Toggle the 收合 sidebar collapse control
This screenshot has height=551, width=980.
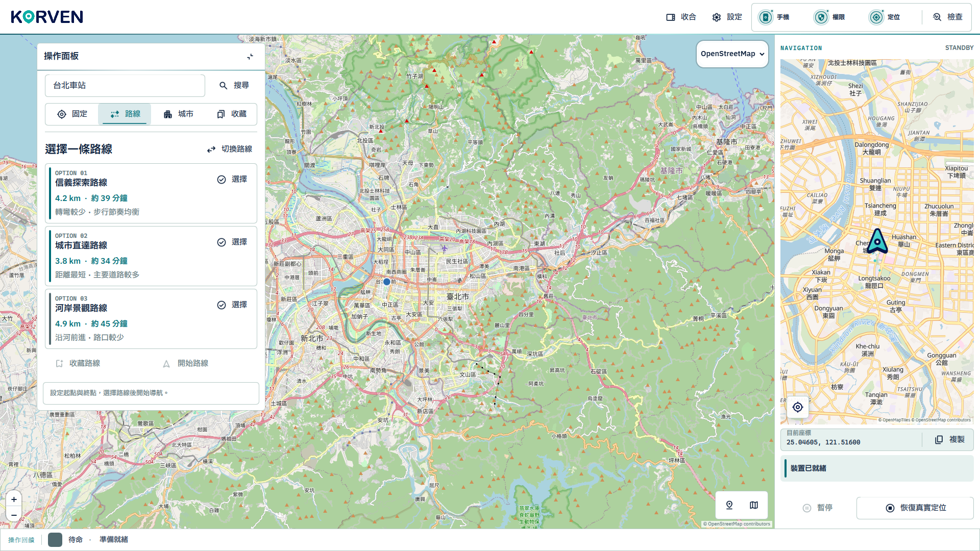coord(681,17)
